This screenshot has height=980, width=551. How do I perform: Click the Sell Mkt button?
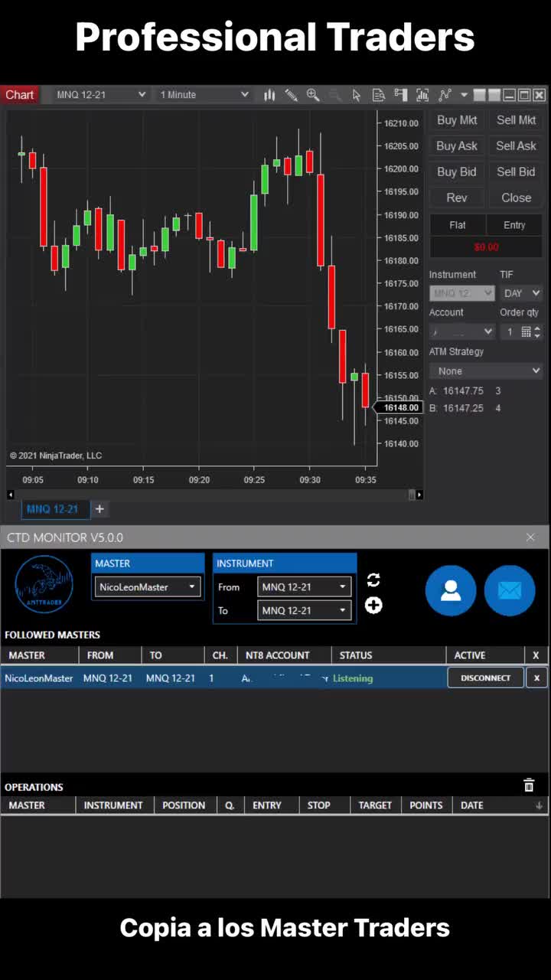pyautogui.click(x=516, y=120)
